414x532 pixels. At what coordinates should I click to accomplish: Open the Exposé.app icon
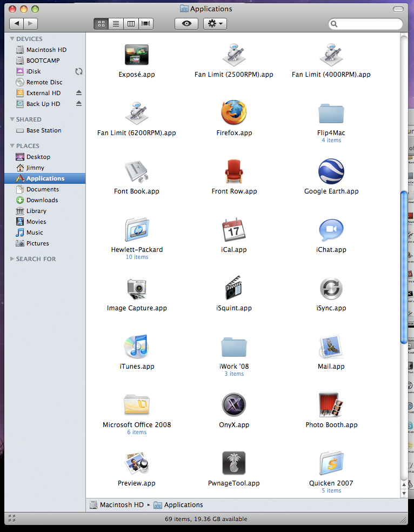(x=137, y=54)
